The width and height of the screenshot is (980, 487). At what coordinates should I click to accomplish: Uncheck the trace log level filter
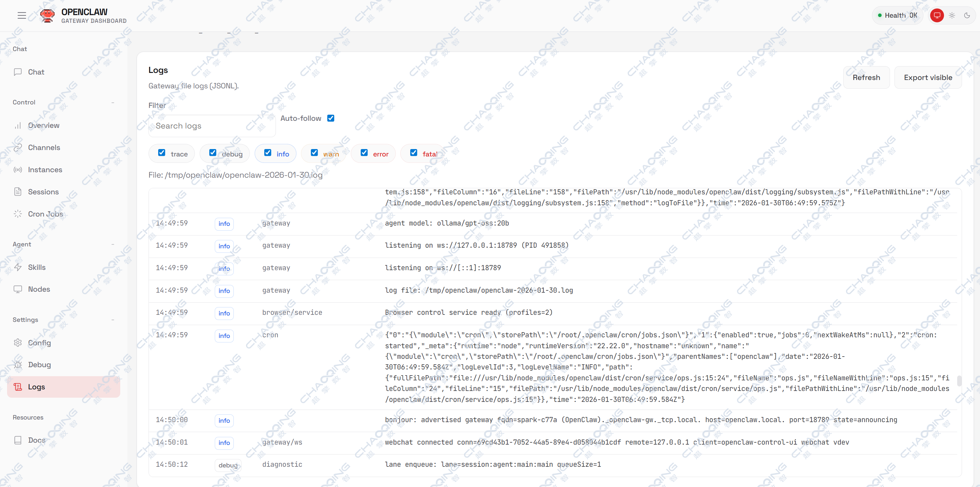162,153
